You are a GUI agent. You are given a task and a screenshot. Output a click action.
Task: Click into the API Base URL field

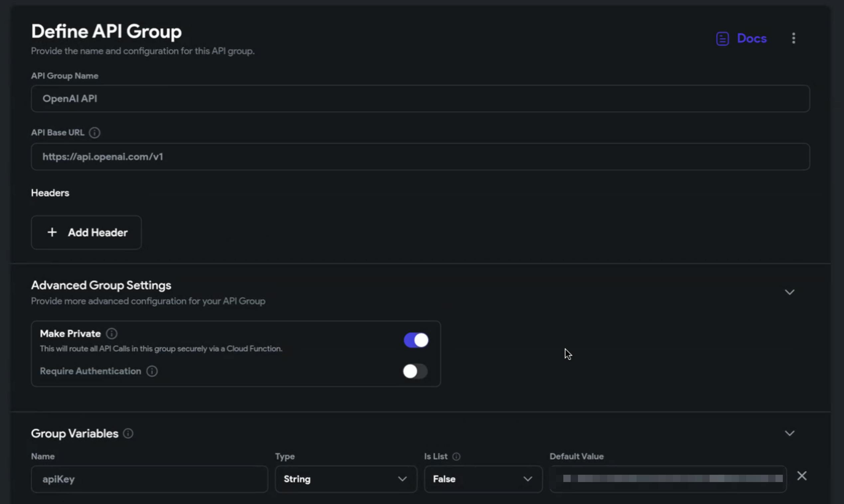420,157
